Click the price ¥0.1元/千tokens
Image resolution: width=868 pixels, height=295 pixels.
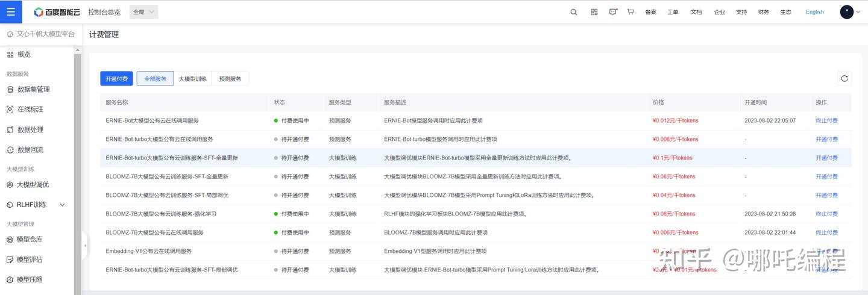click(x=672, y=158)
